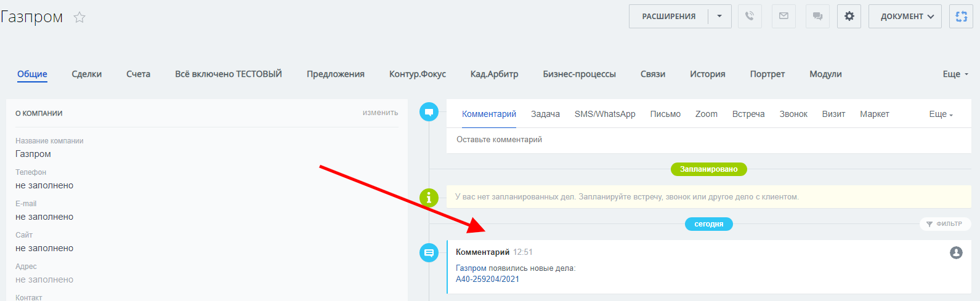Click the expand fullscreen icon button
Screen dimensions: 980x301
point(961,17)
